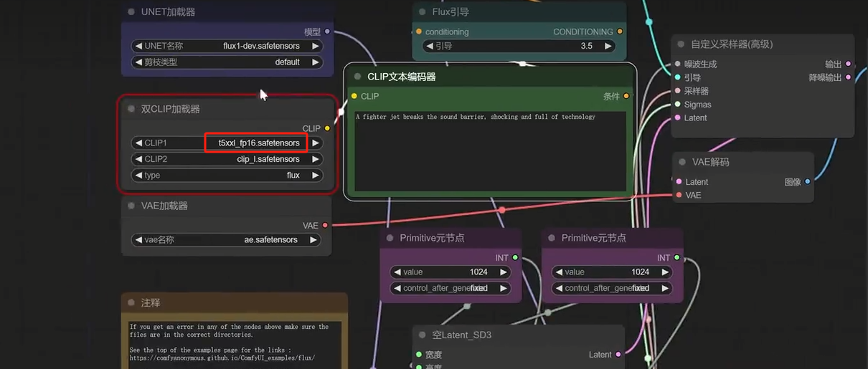This screenshot has width=868, height=369.
Task: Click right Primitive value 1024 field
Action: 612,272
